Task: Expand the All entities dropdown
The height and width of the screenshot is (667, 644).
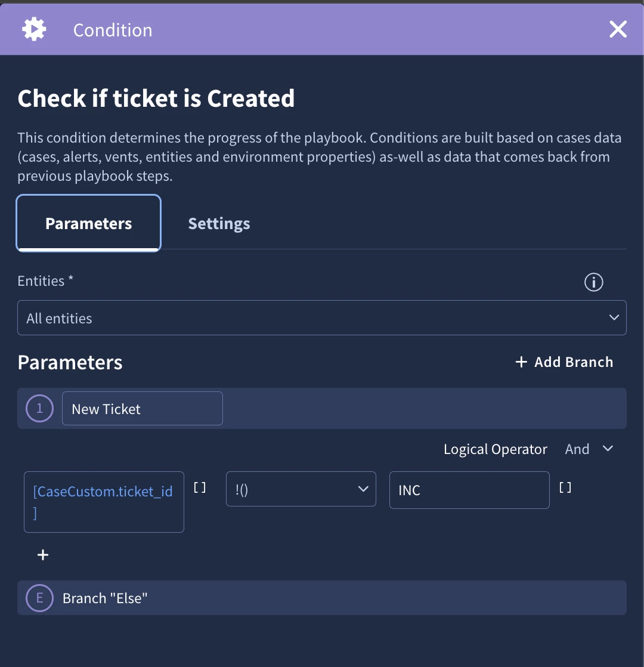Action: tap(322, 318)
